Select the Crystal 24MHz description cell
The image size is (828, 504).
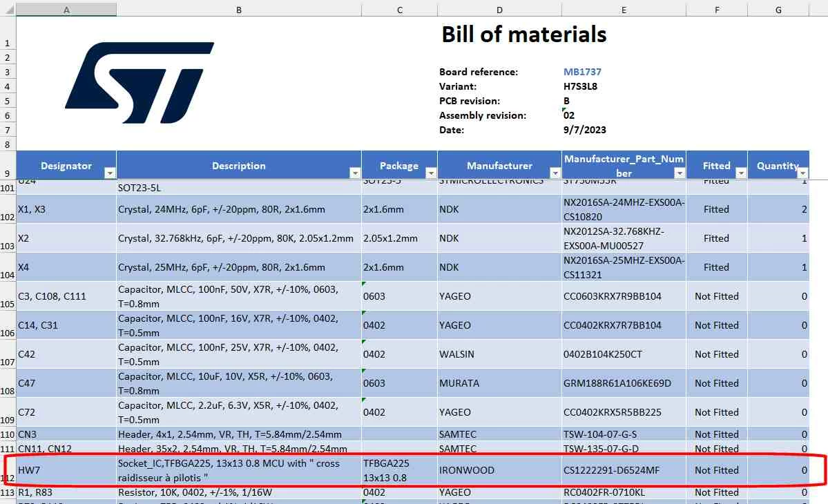point(239,209)
